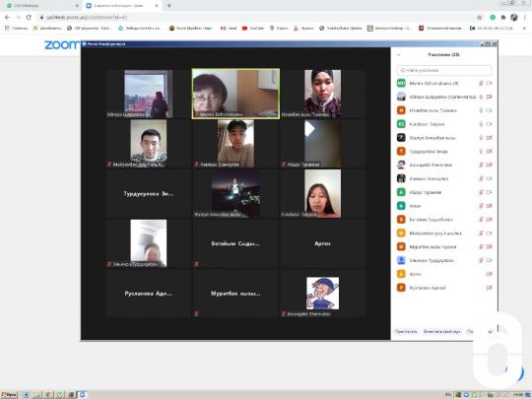Focus the participant search field
This screenshot has height=399, width=532.
coord(444,70)
